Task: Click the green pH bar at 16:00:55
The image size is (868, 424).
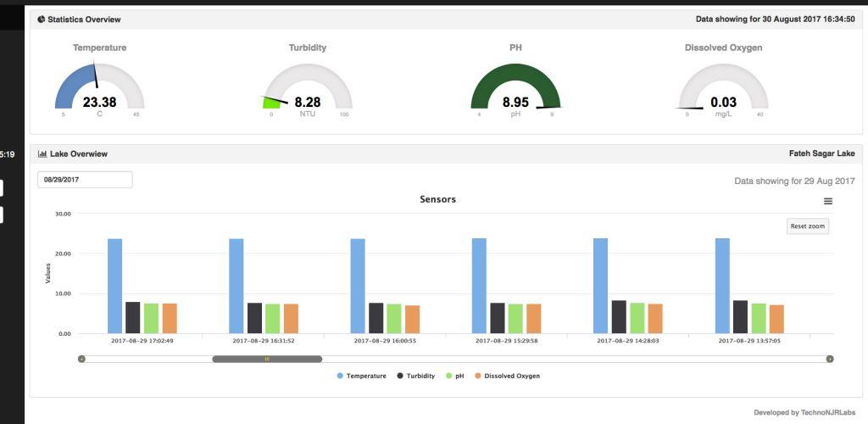Action: tap(393, 319)
